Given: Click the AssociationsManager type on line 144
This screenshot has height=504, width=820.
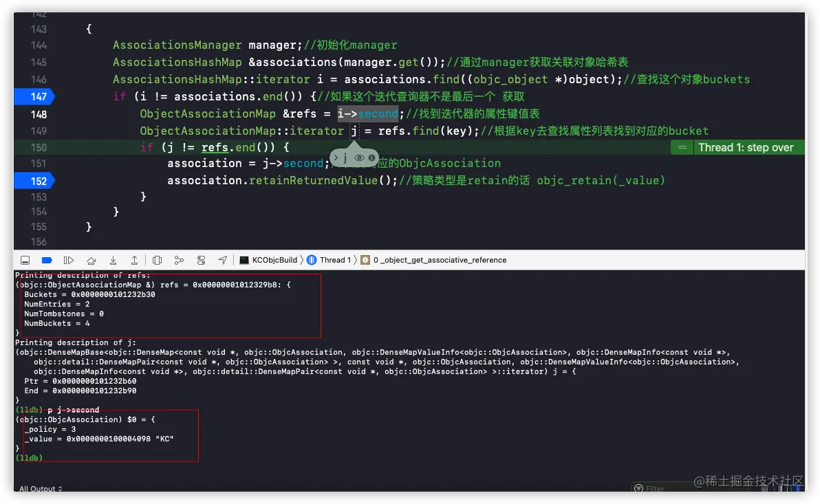Looking at the screenshot, I should click(x=177, y=45).
